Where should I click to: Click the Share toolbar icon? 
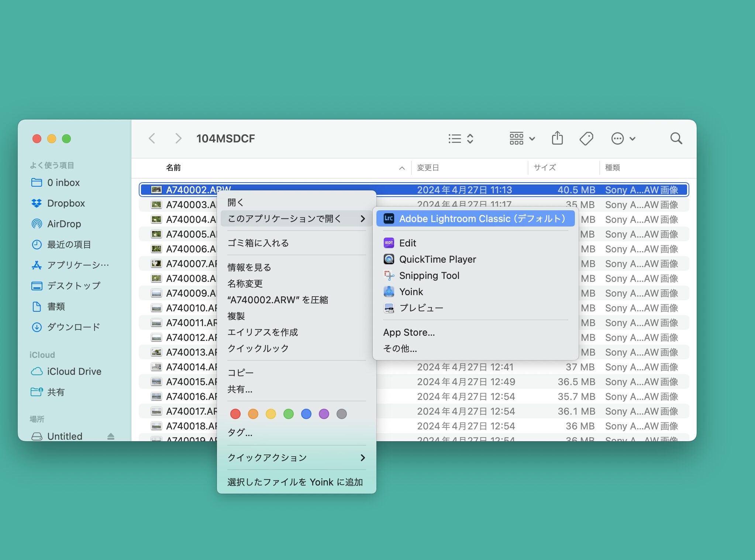click(x=557, y=138)
